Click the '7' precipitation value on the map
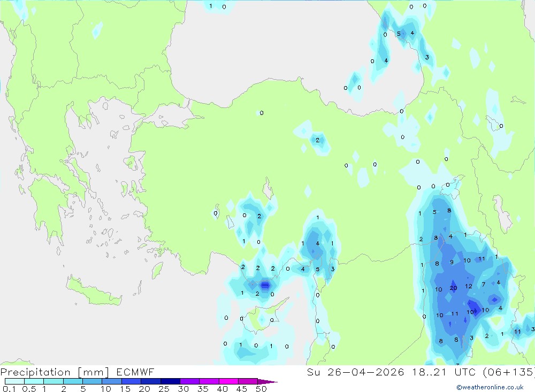Viewport: 535px width, 392px height. pyautogui.click(x=484, y=284)
